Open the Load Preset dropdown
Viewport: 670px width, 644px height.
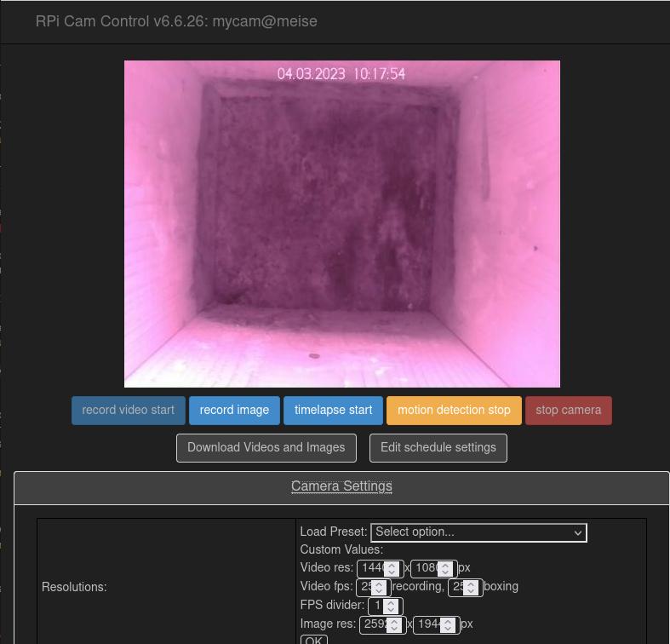click(x=478, y=532)
